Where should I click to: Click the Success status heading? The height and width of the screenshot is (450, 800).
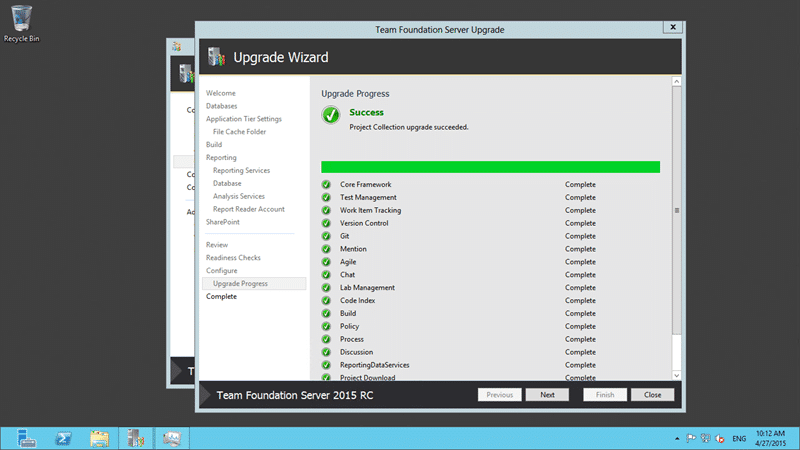click(366, 112)
